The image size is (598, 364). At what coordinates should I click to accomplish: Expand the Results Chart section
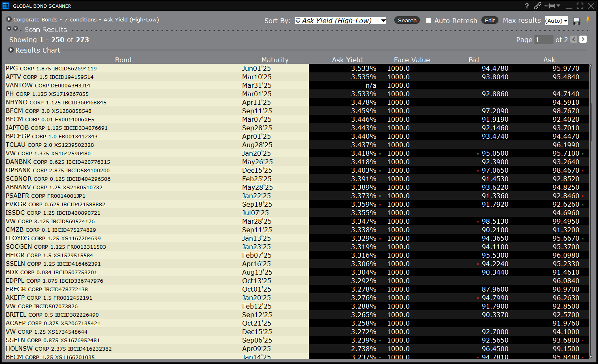[x=11, y=50]
